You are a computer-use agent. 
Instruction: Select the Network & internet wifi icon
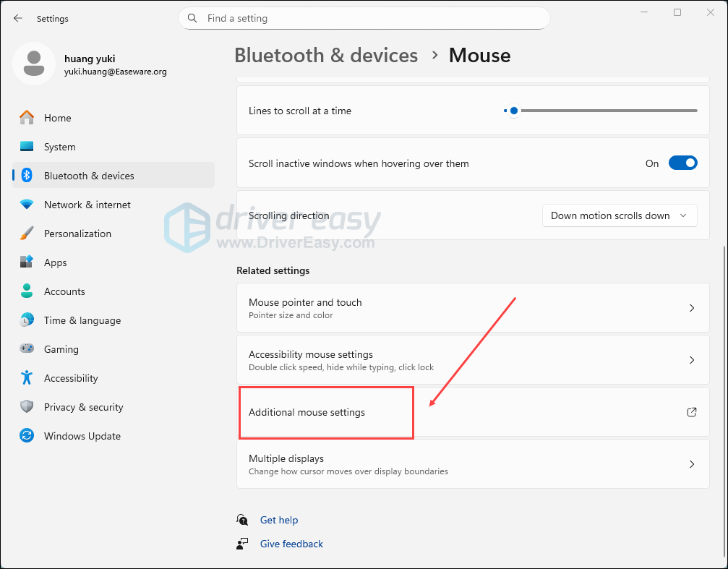click(x=27, y=205)
